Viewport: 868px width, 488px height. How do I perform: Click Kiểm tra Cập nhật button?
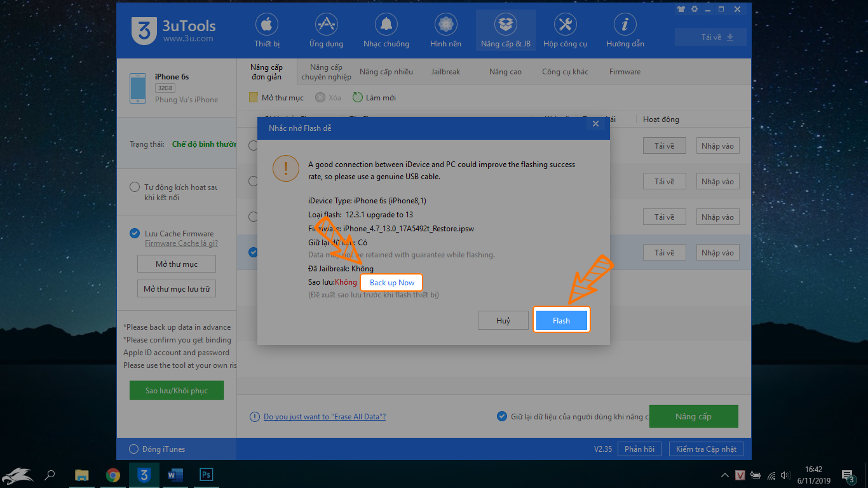point(706,449)
